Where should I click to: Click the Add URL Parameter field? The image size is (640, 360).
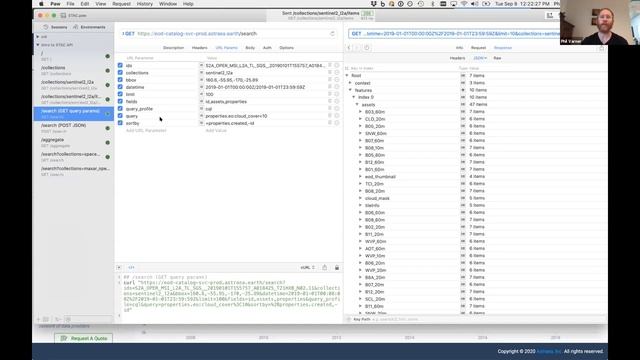(146, 131)
